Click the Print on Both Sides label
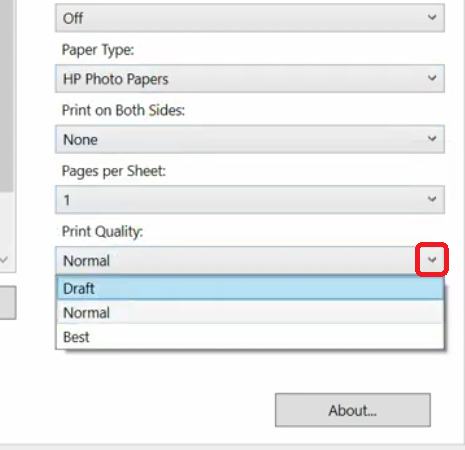The height and width of the screenshot is (450, 465). tap(123, 110)
